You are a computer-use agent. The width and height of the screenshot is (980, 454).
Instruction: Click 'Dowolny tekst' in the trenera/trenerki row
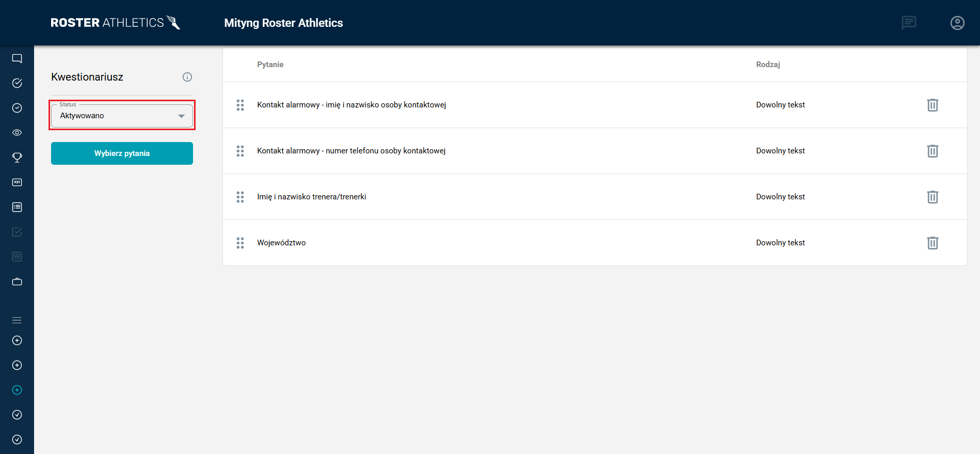(780, 197)
